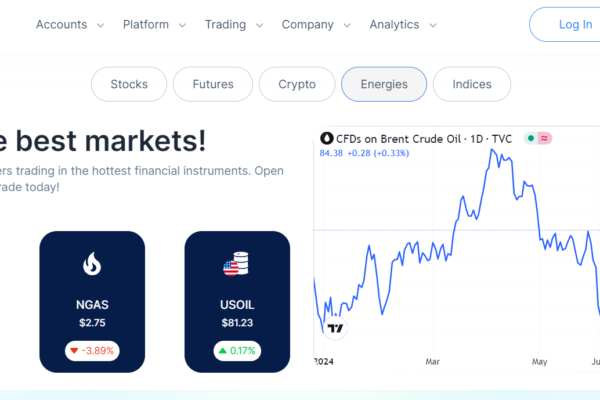Expand the Platform dropdown chevron
This screenshot has width=600, height=400.
click(183, 25)
